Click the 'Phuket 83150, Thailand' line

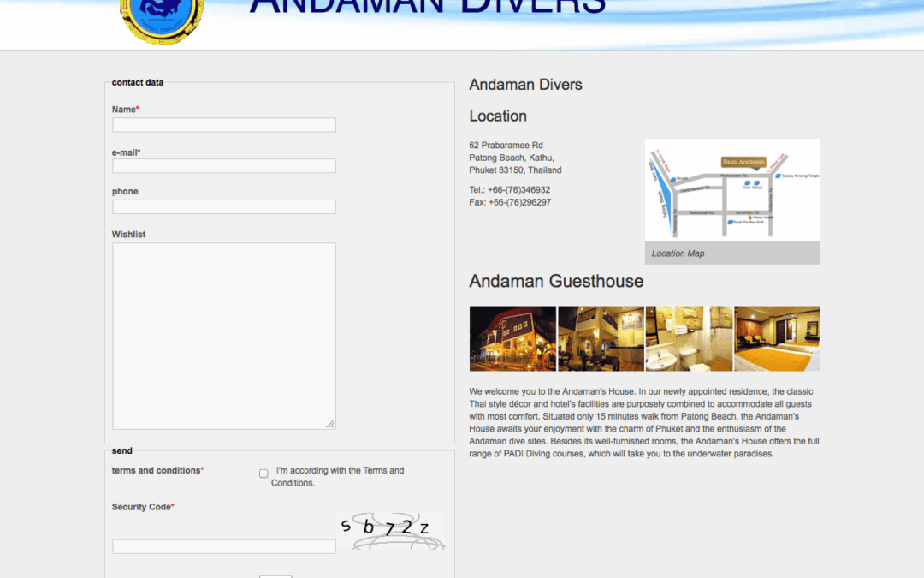(x=516, y=170)
